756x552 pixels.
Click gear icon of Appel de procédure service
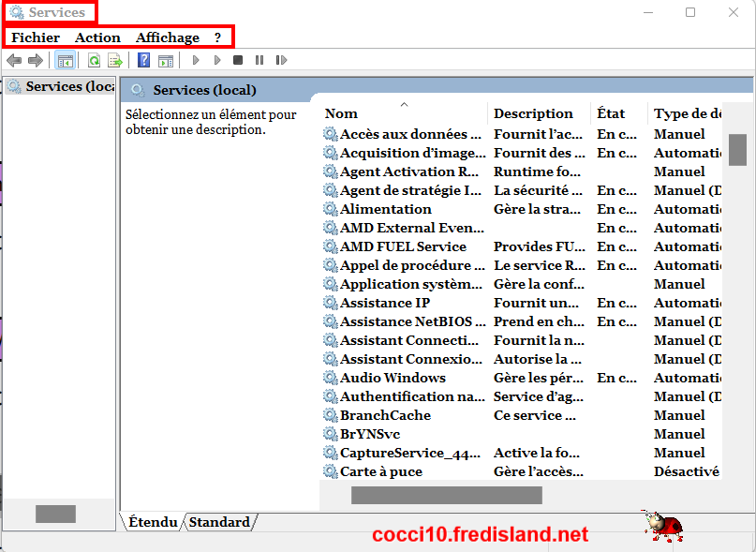[331, 265]
